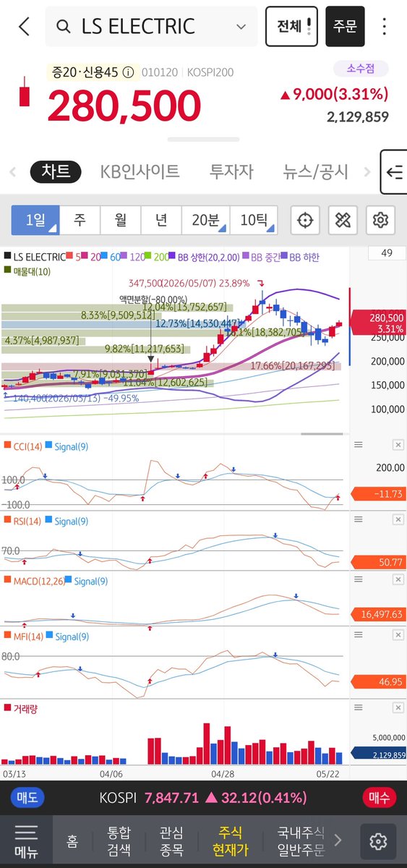
Task: Close the RSI(14) indicator panel
Action: tap(398, 520)
